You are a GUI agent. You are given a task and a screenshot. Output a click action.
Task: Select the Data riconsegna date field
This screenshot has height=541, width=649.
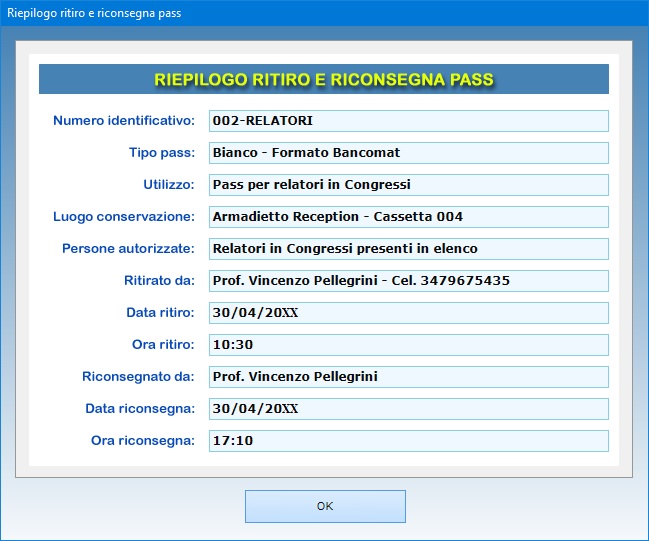point(408,409)
